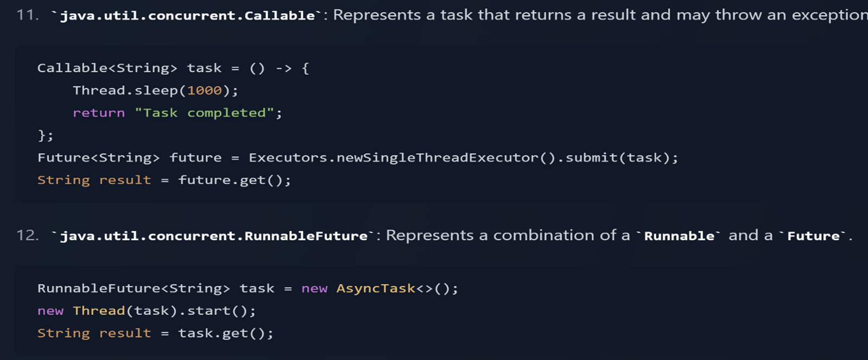Click the Callable<String> task declaration line
The image size is (868, 360).
pyautogui.click(x=173, y=68)
